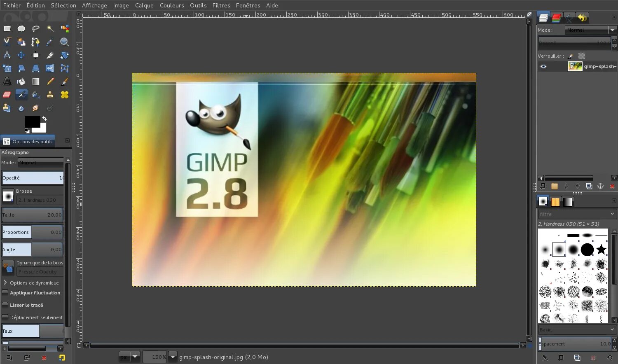Select the Paths pen tool
Viewport: 618px width, 364px height.
(x=36, y=42)
